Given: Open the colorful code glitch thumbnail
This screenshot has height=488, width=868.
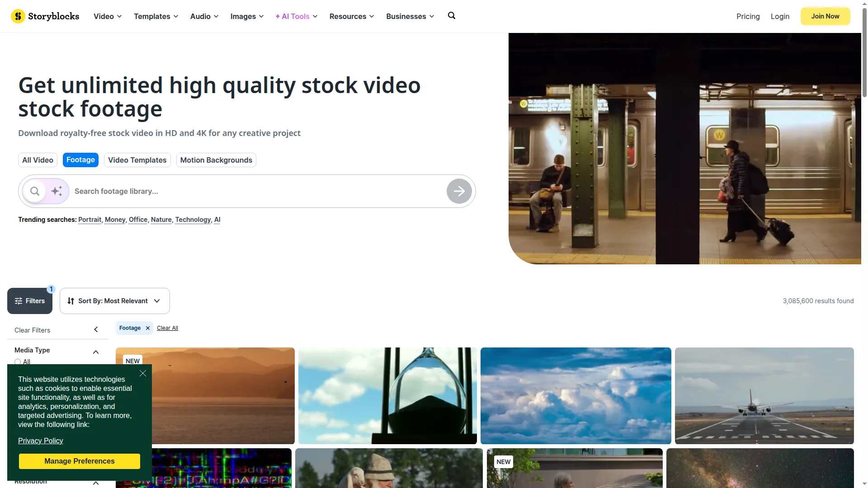Looking at the screenshot, I should pos(222,468).
